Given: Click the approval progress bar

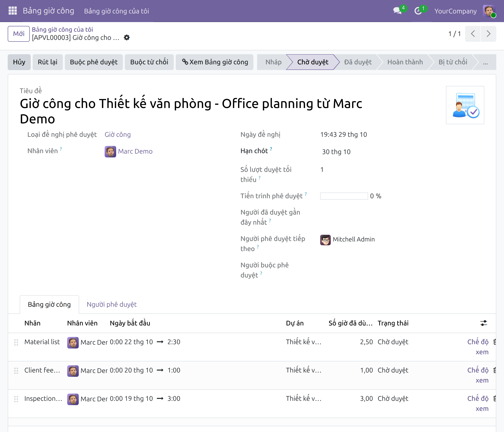Looking at the screenshot, I should (344, 196).
